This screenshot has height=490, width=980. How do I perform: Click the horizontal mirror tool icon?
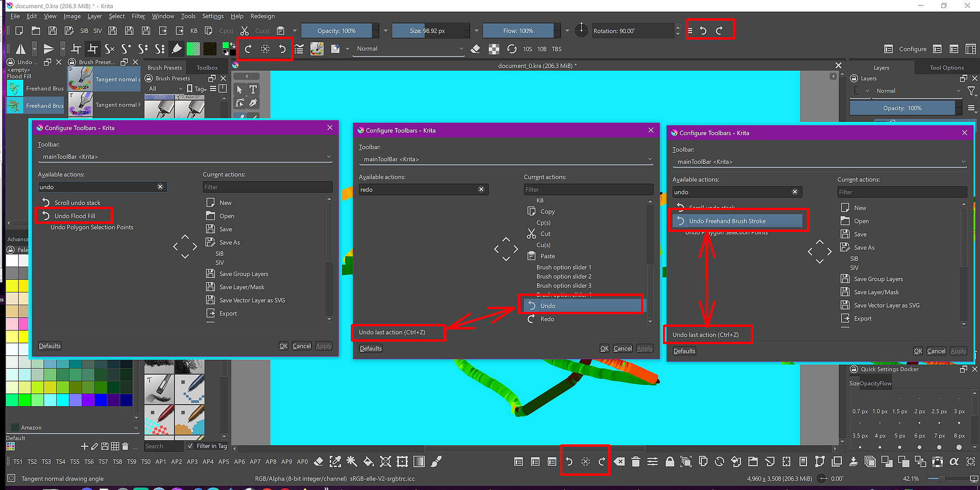[21, 49]
